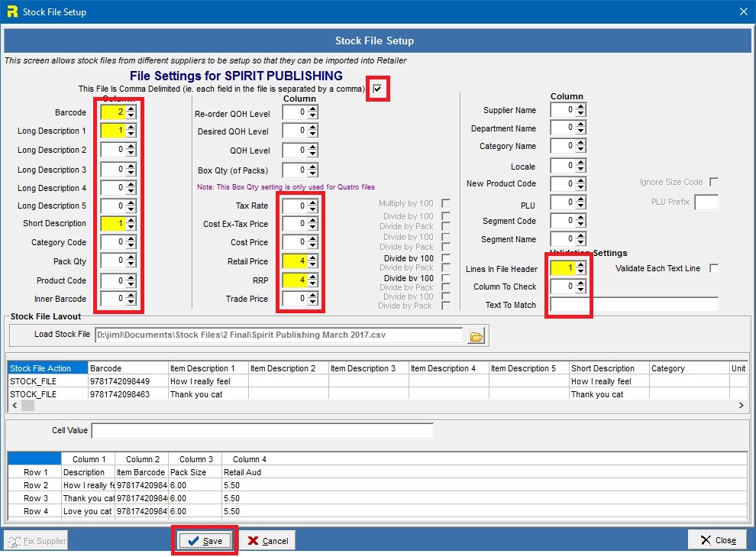This screenshot has width=756, height=557.
Task: Select the Short Description column header
Action: 607,368
